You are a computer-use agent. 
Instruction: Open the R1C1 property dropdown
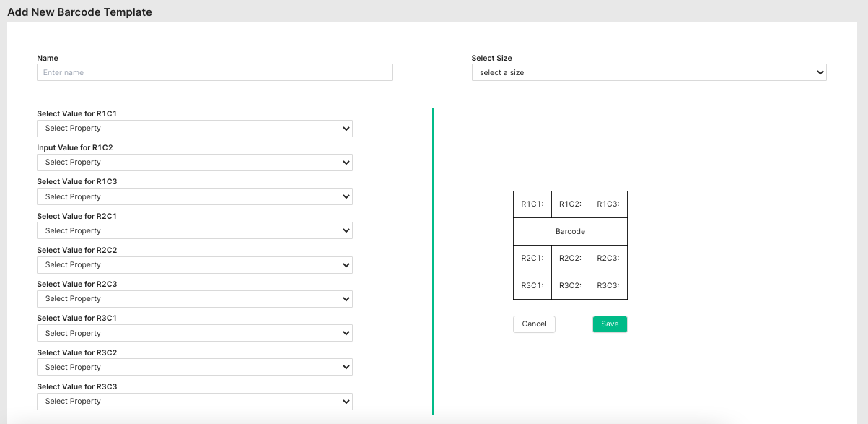195,129
